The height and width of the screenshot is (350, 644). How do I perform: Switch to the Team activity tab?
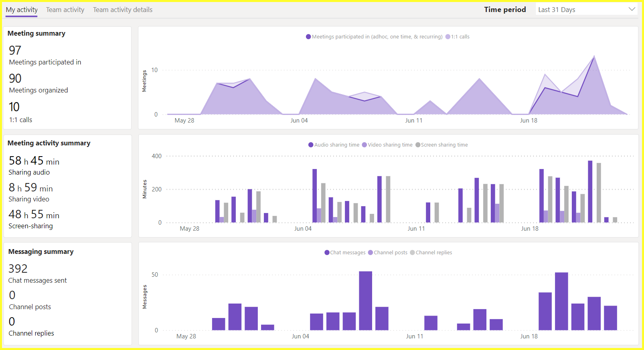coord(65,10)
